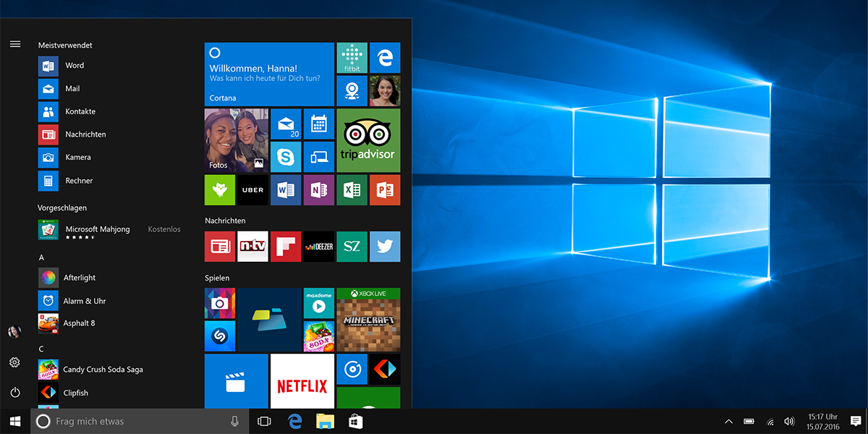Open clock showing 15:17 Uhr
Image resolution: width=868 pixels, height=434 pixels.
tap(822, 421)
